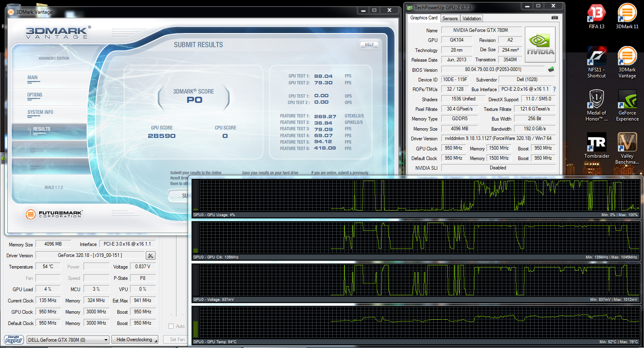Click the Hide Overclocking button
This screenshot has height=348, width=644.
coord(134,340)
